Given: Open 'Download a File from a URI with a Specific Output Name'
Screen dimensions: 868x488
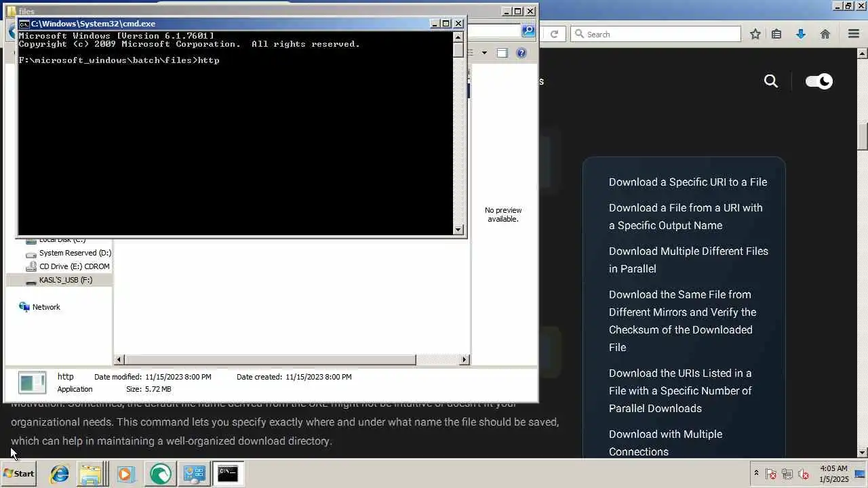Looking at the screenshot, I should [686, 217].
